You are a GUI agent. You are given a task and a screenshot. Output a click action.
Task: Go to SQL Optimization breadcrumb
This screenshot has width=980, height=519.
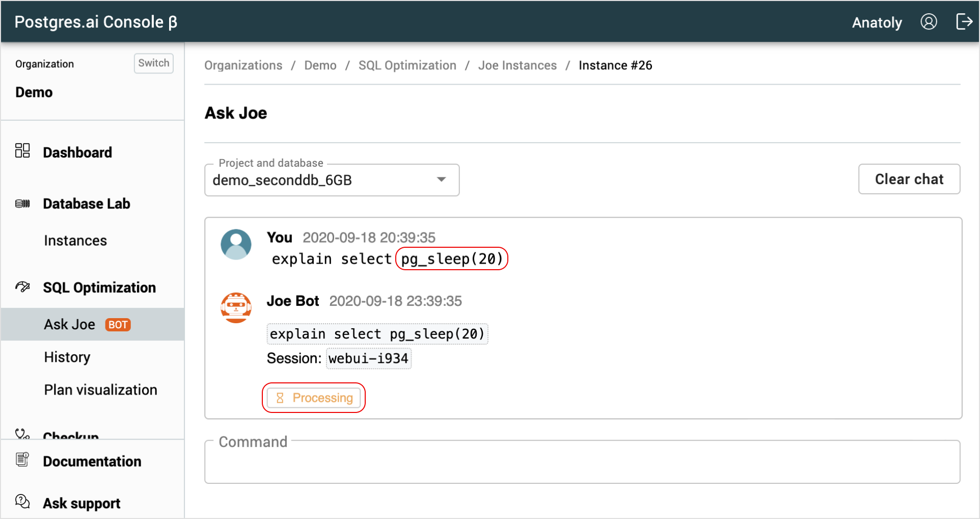(x=407, y=65)
